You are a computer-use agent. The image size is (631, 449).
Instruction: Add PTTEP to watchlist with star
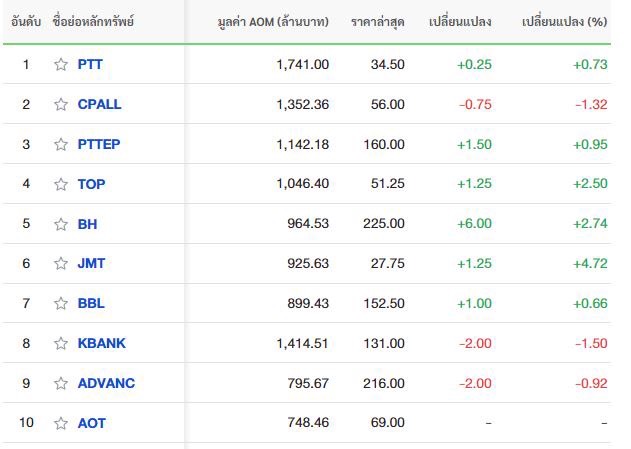(61, 144)
